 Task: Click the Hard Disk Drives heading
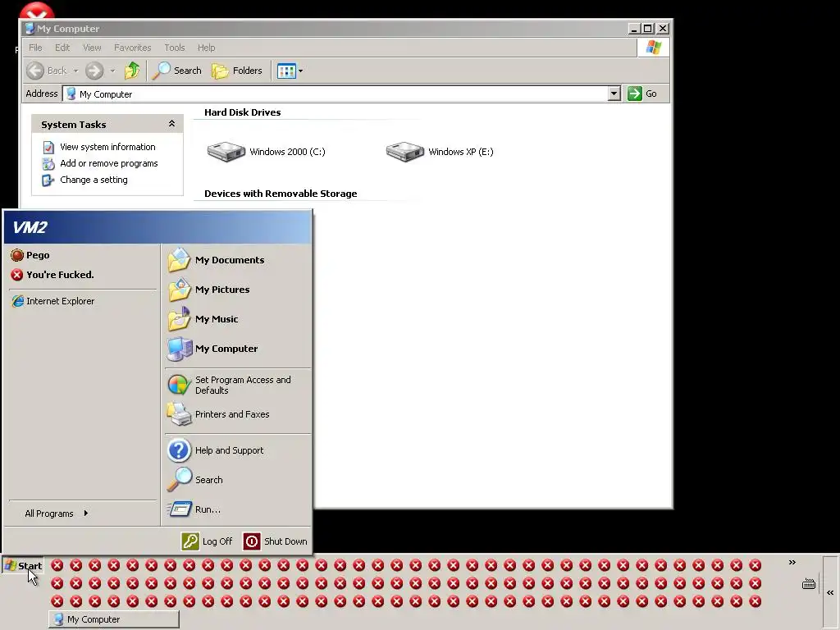[242, 112]
